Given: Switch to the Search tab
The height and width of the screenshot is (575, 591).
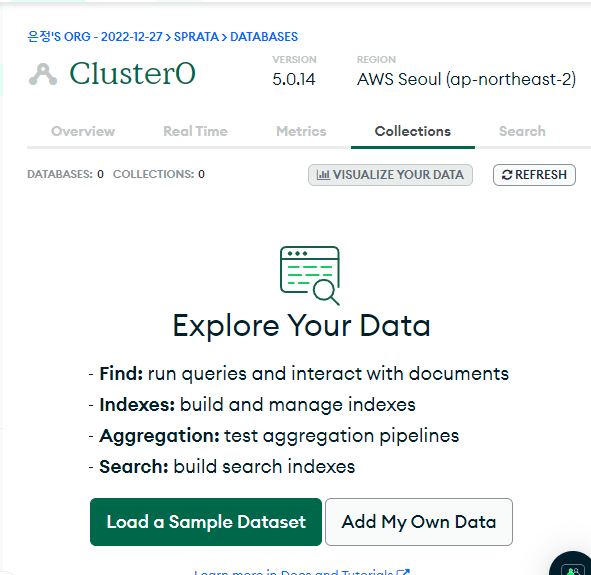Looking at the screenshot, I should click(522, 131).
